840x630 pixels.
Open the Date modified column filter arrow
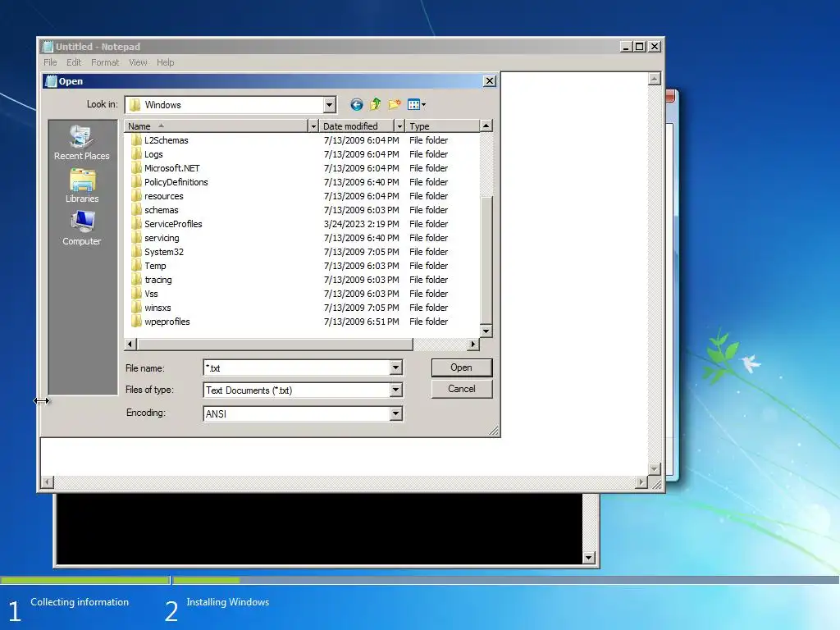point(399,126)
